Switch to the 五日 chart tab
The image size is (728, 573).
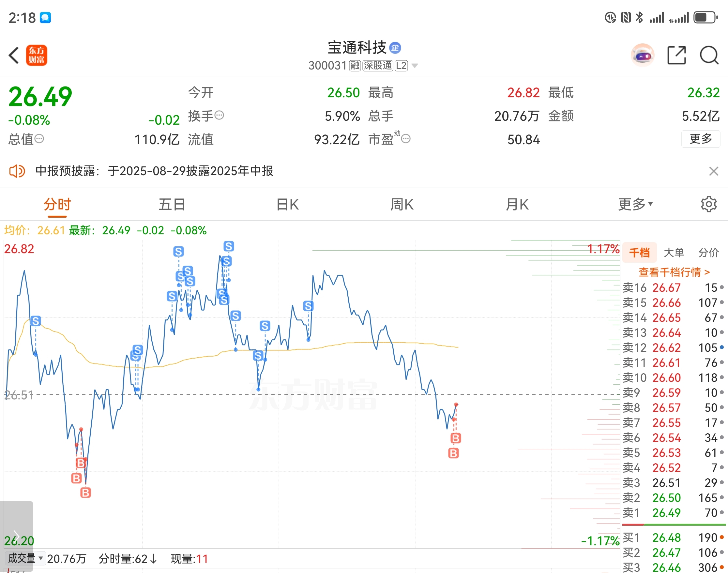coord(172,204)
